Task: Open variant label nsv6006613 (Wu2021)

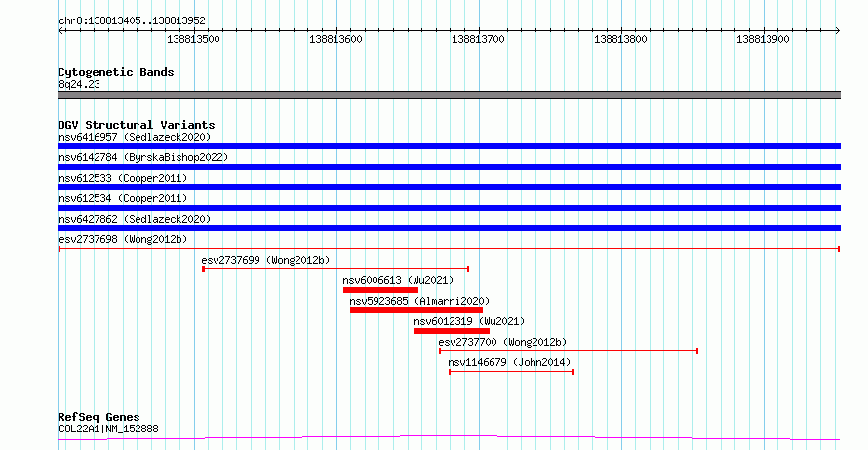Action: point(398,280)
